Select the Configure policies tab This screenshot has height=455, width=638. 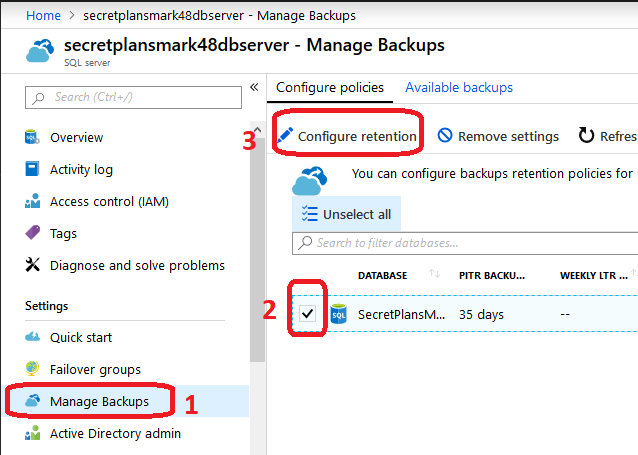click(330, 88)
